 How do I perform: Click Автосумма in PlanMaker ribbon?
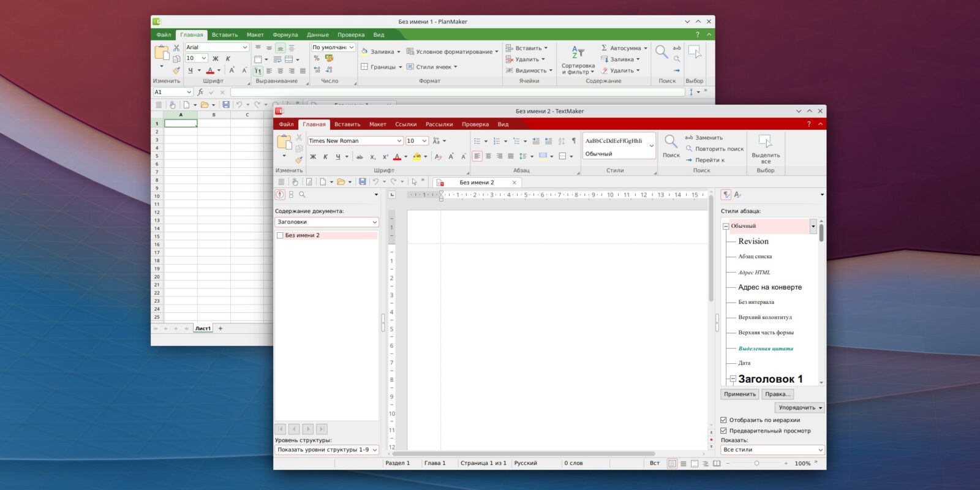[624, 48]
